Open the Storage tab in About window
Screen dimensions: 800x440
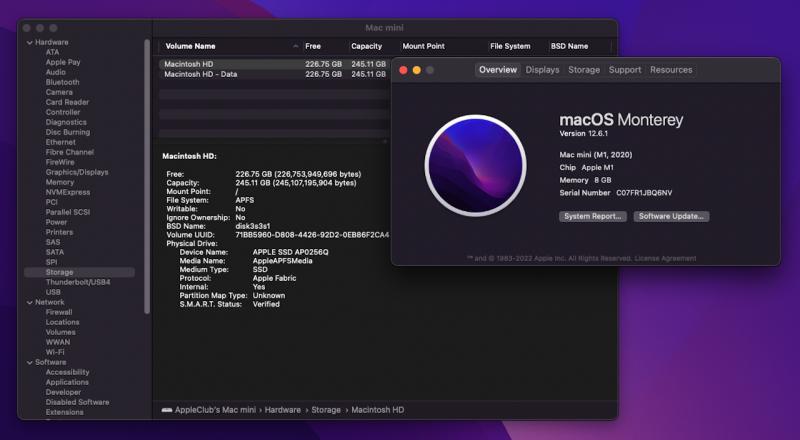point(584,70)
